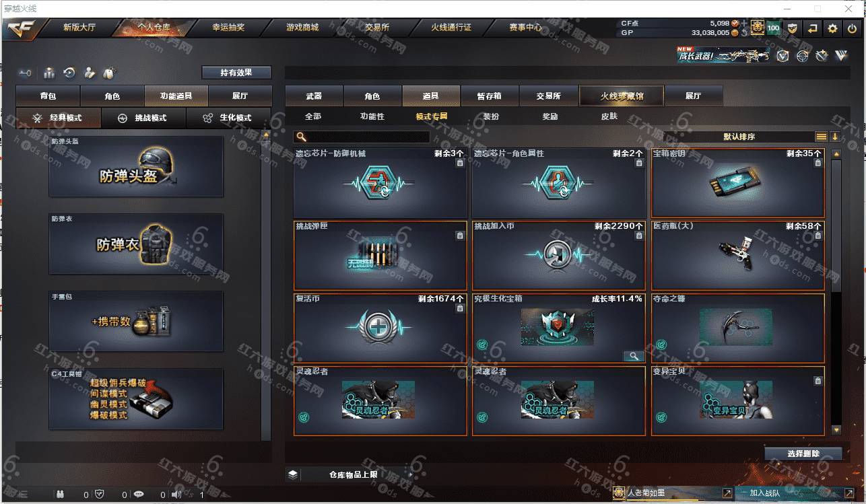
Task: Switch to the 火线珍藏馆 tab
Action: [x=622, y=96]
